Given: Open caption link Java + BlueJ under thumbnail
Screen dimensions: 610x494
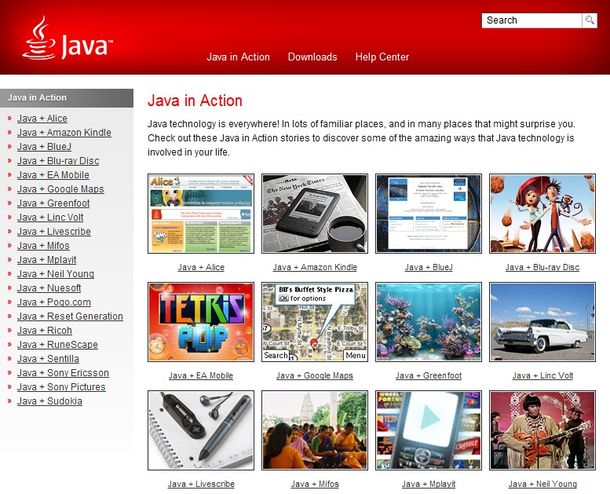Looking at the screenshot, I should pos(429,267).
